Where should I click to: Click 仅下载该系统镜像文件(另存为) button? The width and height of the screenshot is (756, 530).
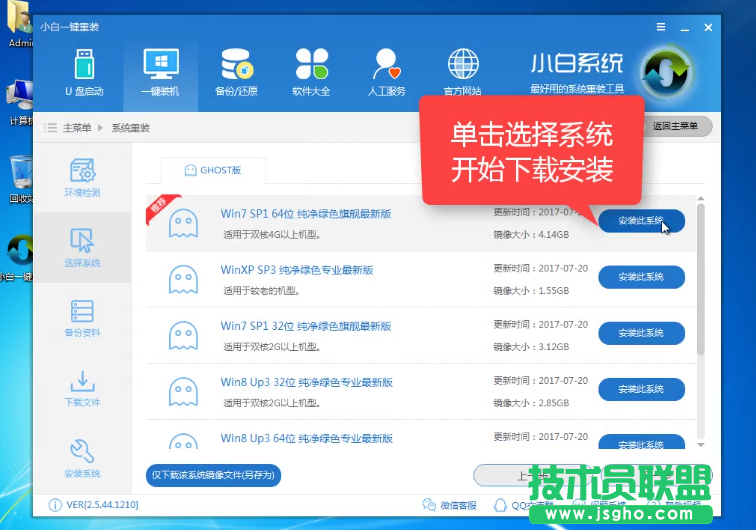[213, 475]
